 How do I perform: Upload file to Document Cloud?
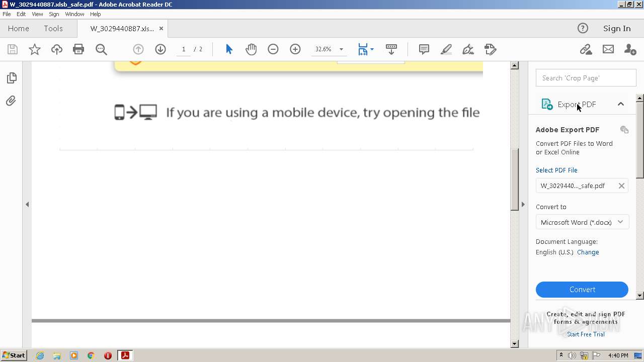pos(57,49)
